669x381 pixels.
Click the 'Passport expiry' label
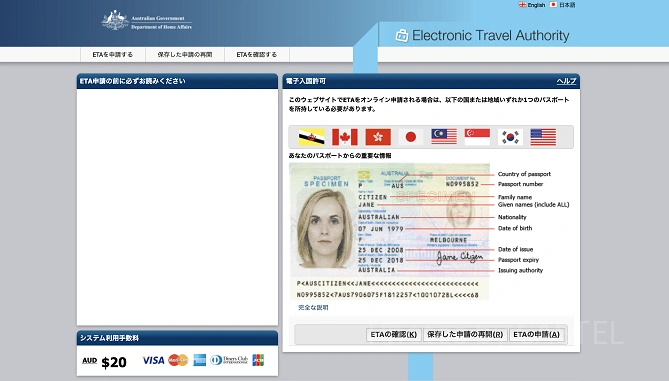point(518,260)
